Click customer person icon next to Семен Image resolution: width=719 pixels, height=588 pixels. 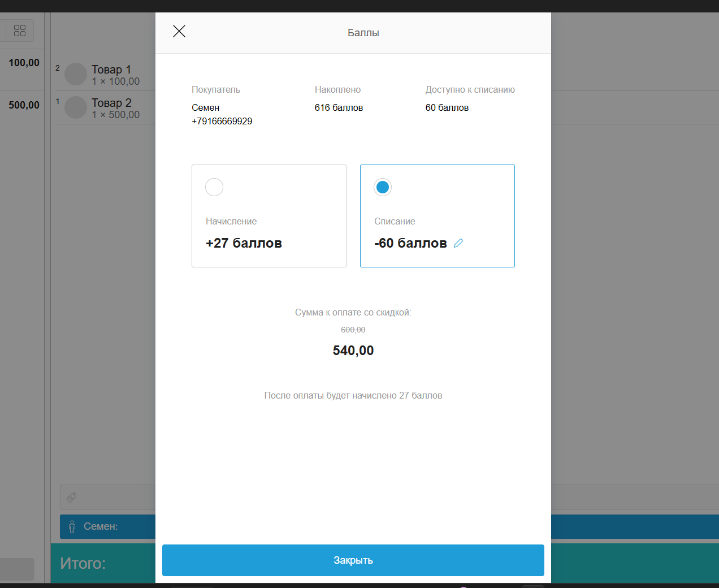[72, 526]
